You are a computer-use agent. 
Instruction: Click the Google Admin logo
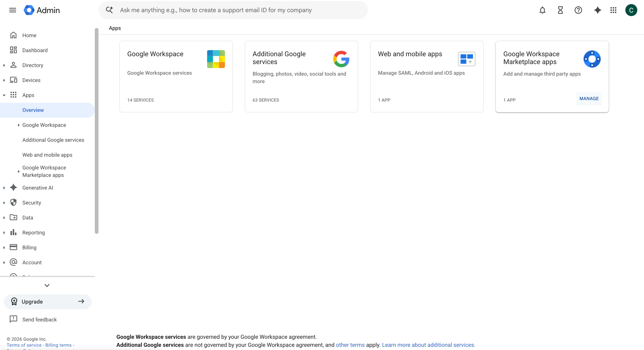click(x=41, y=10)
